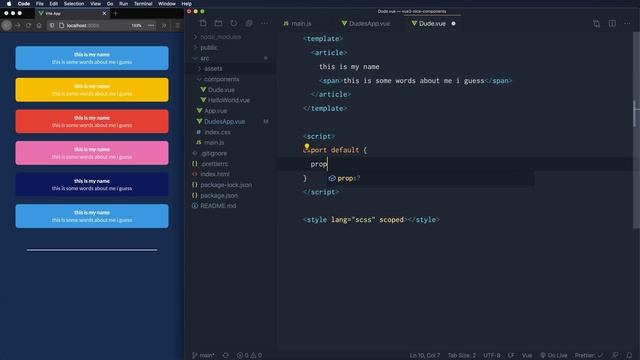This screenshot has width=640, height=360.
Task: Click the Prettier status indicator
Action: click(589, 356)
